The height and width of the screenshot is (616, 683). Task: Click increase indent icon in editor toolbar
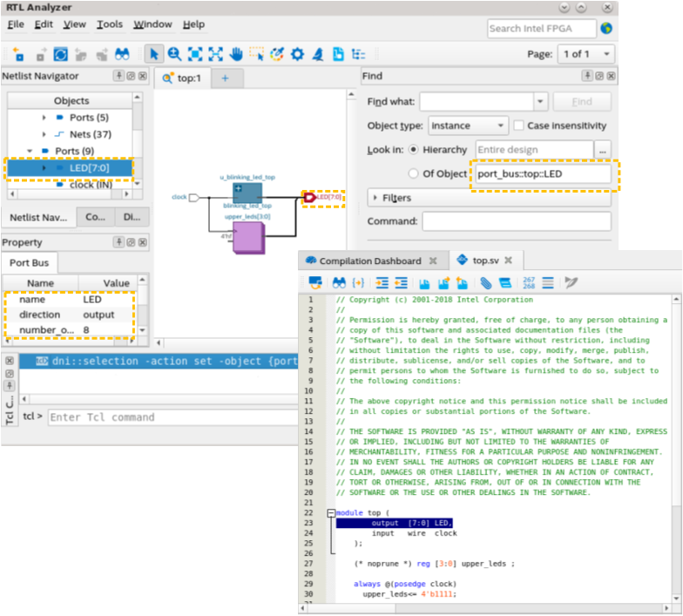click(382, 282)
